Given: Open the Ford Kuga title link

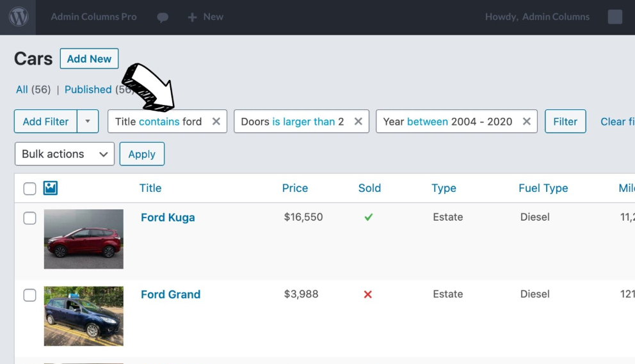Looking at the screenshot, I should point(168,218).
